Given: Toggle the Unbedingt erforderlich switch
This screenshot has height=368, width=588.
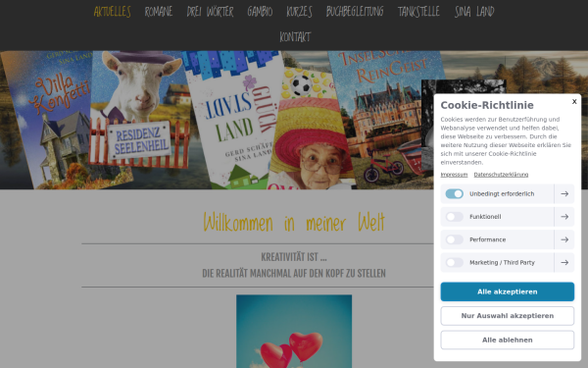Looking at the screenshot, I should pyautogui.click(x=454, y=193).
